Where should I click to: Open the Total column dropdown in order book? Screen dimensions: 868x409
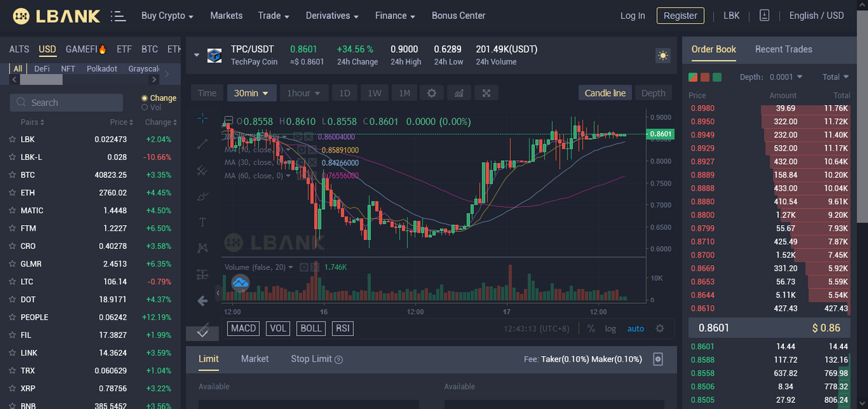pyautogui.click(x=835, y=77)
